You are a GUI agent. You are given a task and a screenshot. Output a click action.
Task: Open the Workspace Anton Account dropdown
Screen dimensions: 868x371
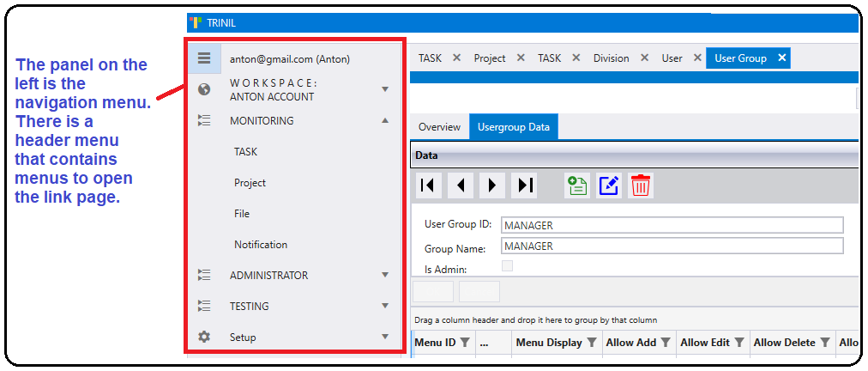[385, 89]
